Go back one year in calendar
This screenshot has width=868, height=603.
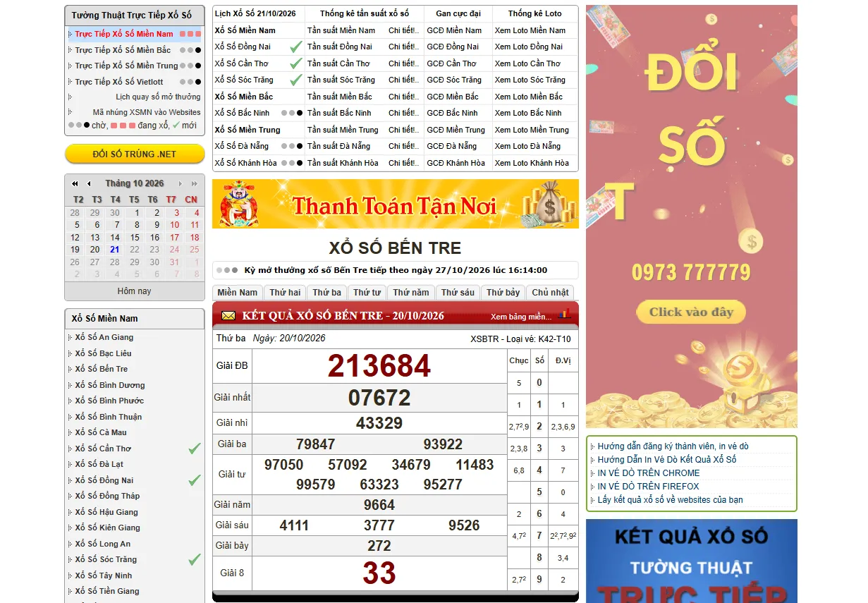75,183
